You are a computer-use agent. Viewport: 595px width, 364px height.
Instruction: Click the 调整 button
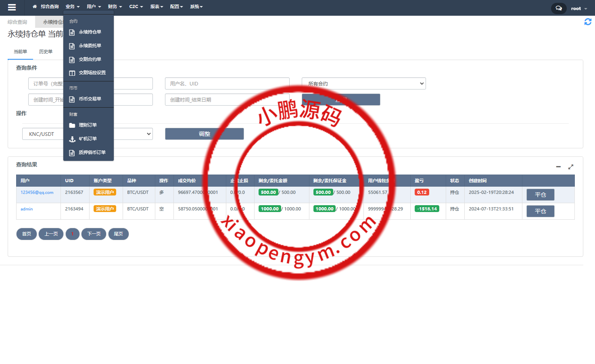pyautogui.click(x=204, y=134)
